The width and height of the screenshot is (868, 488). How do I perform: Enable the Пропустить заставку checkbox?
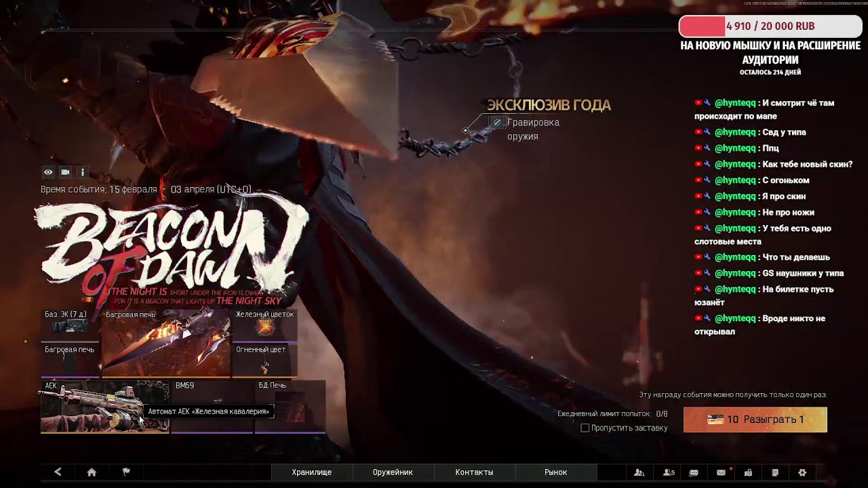(x=585, y=428)
